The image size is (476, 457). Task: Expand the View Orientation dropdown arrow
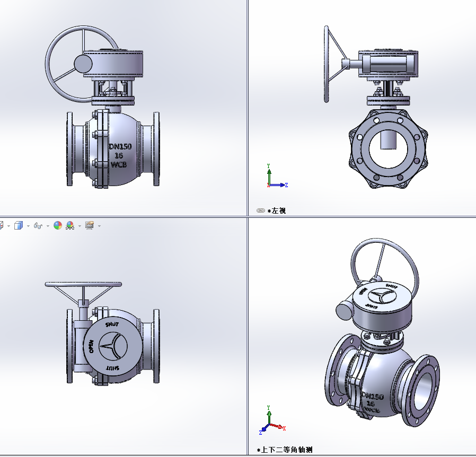pyautogui.click(x=8, y=226)
